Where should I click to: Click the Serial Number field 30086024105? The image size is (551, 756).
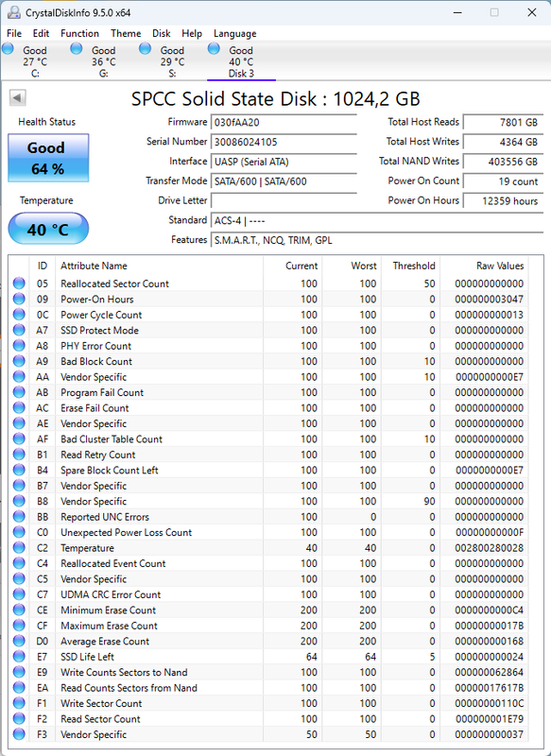coord(284,142)
